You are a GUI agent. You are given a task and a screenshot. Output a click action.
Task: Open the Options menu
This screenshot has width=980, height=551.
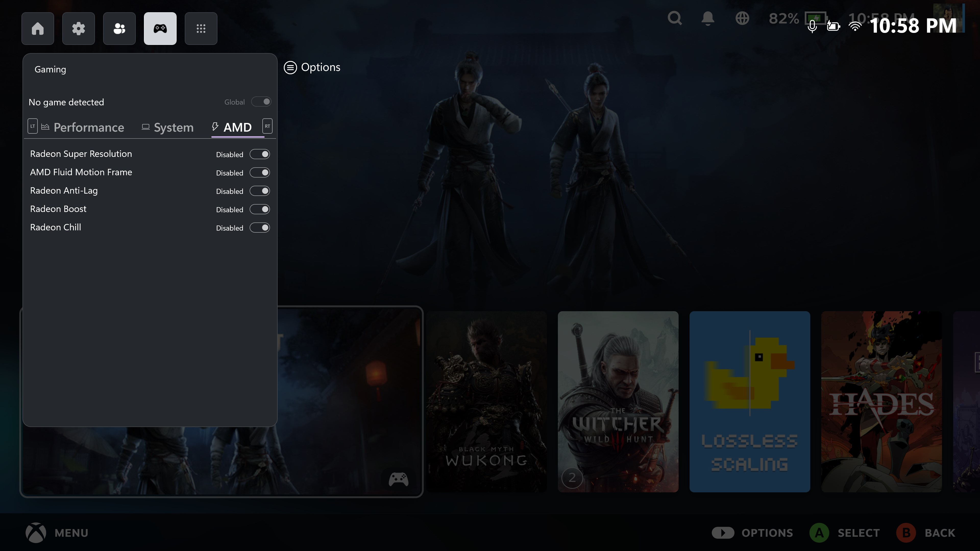coord(312,67)
